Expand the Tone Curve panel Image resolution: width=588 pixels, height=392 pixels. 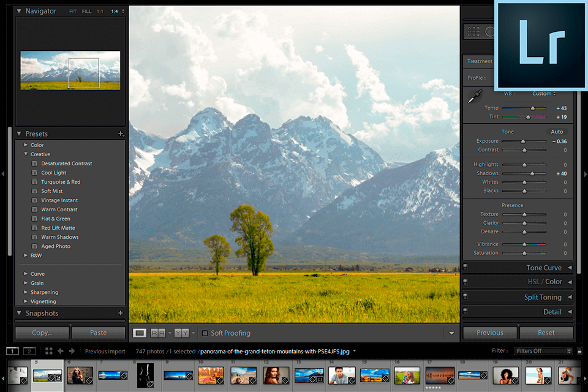570,268
